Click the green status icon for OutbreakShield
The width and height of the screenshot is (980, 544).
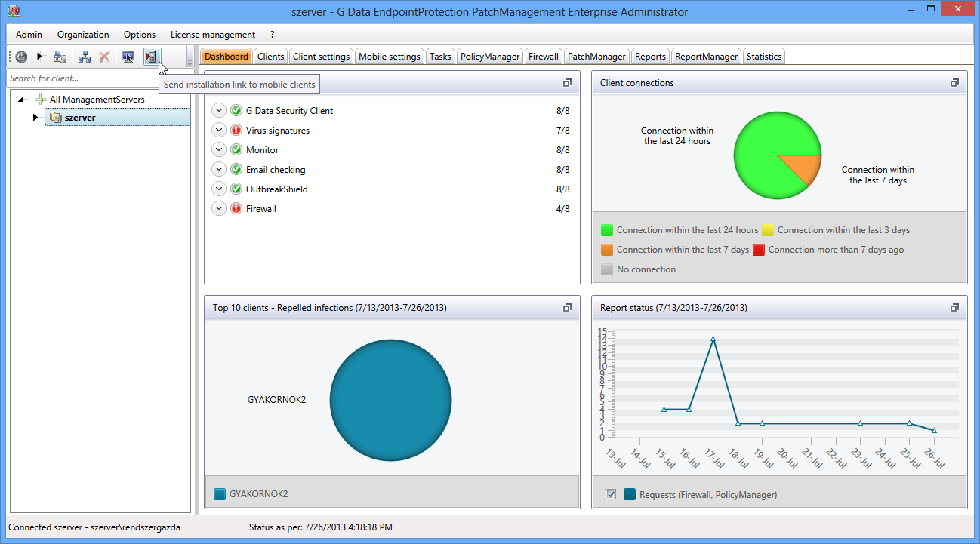tap(236, 189)
